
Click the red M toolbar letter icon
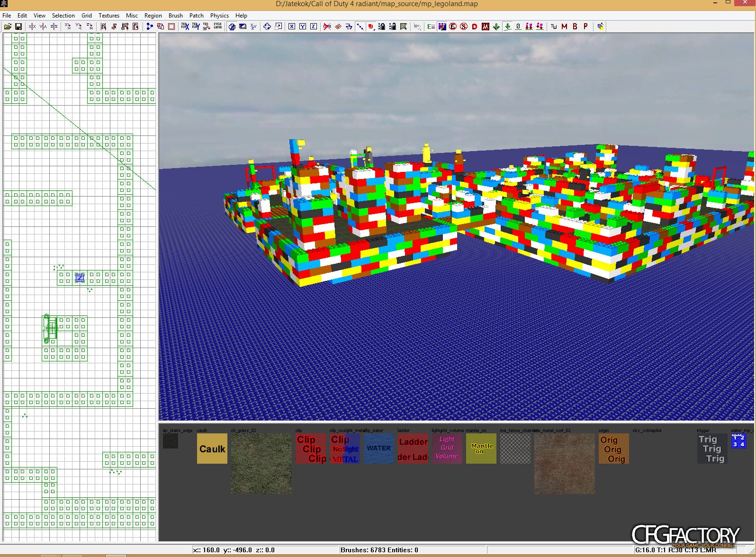point(564,27)
